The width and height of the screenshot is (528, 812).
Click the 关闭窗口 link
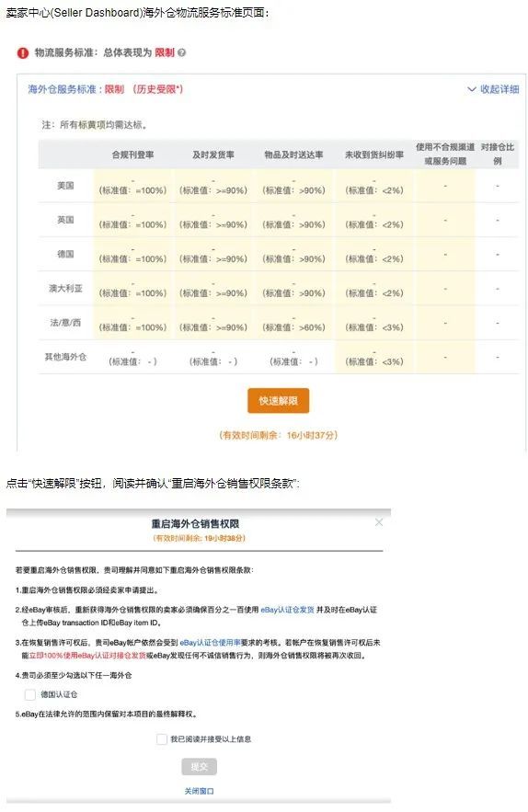[199, 791]
